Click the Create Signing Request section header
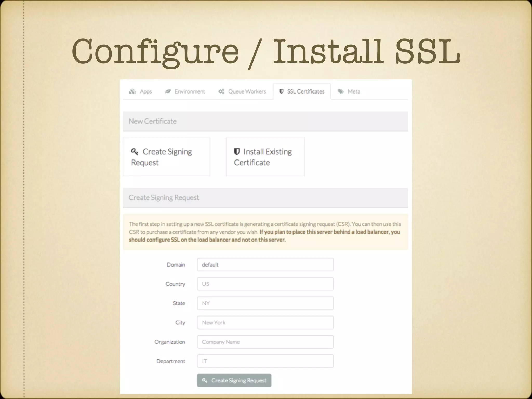This screenshot has height=399, width=532. click(265, 198)
